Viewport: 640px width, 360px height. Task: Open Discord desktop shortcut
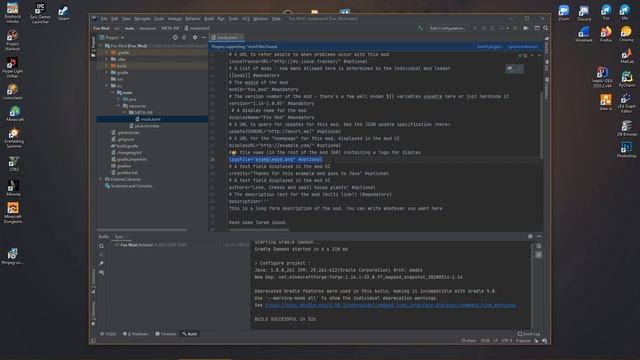[584, 13]
